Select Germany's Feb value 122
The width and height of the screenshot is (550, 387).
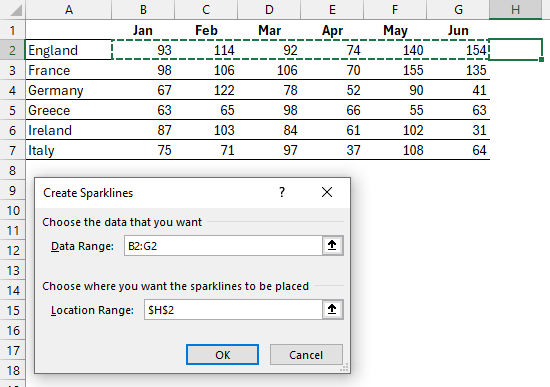(206, 90)
